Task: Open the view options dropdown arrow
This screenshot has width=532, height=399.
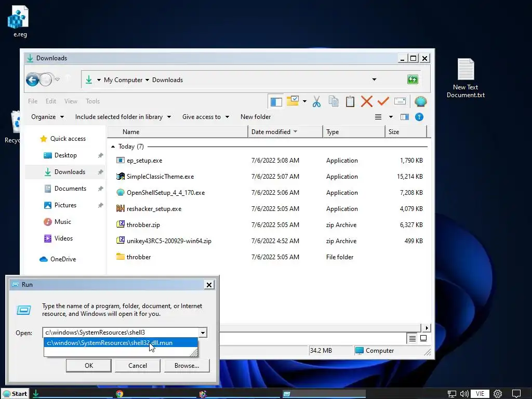Action: (x=391, y=117)
